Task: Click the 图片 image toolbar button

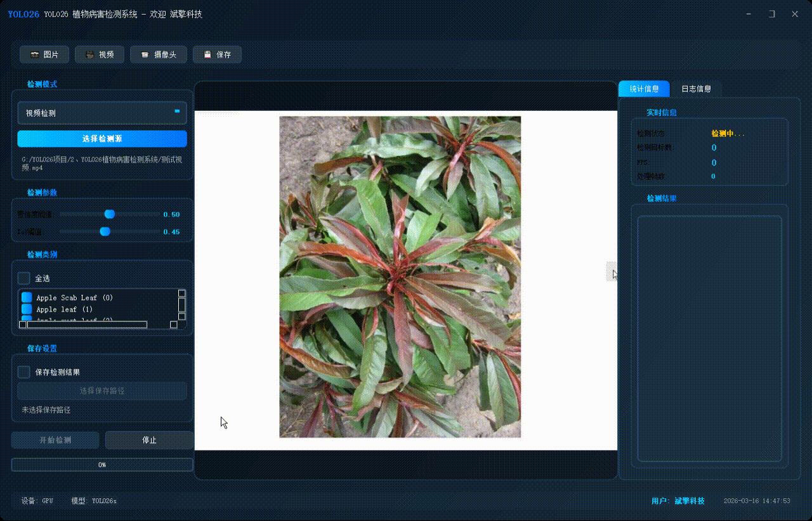Action: [x=44, y=55]
